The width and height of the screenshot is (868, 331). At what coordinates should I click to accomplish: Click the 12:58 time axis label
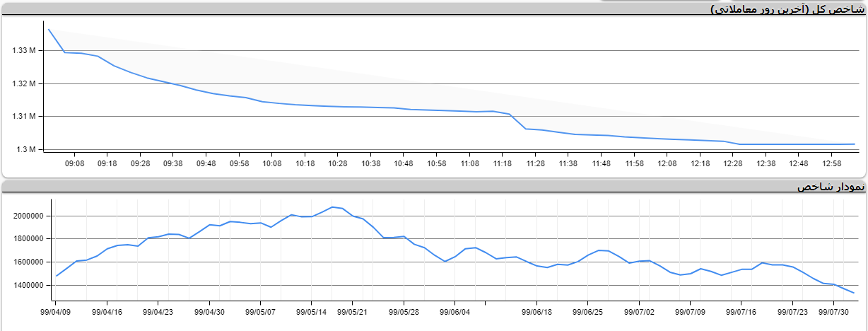tap(832, 163)
